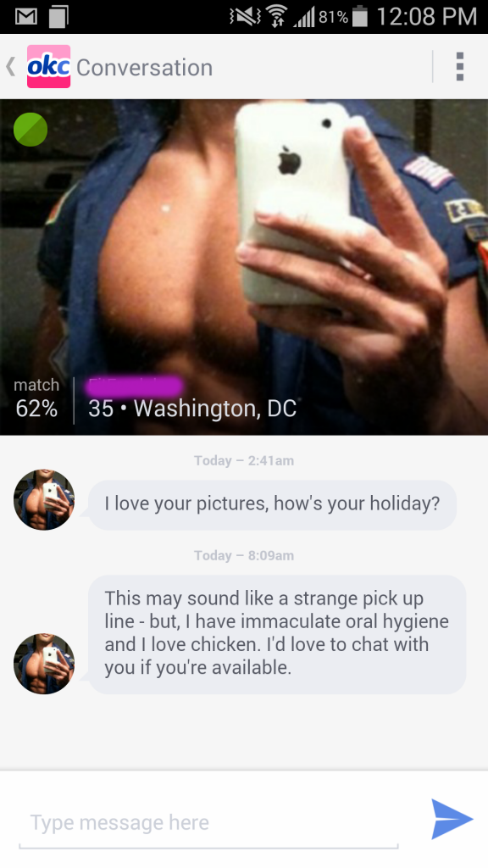The width and height of the screenshot is (488, 868).
Task: Tap the muted vibrate status icon
Action: click(x=244, y=17)
